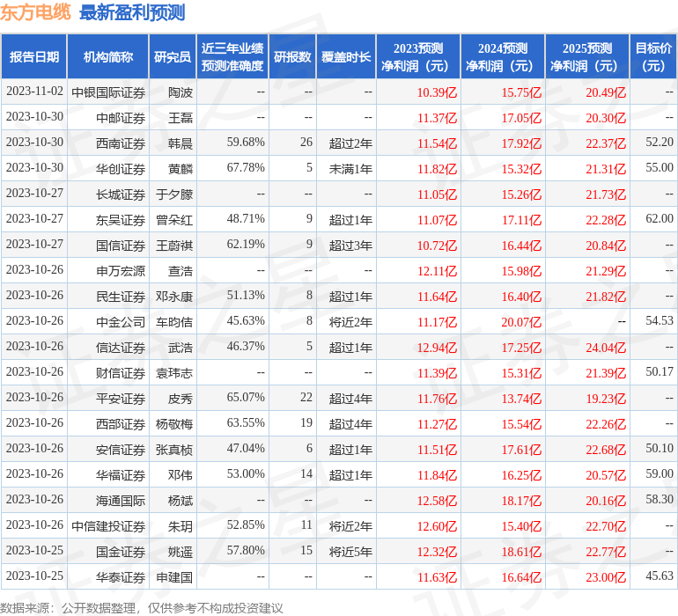Screen dimensions: 678x616
Task: Click the 13.74亿 2024 profit value
Action: click(x=521, y=398)
